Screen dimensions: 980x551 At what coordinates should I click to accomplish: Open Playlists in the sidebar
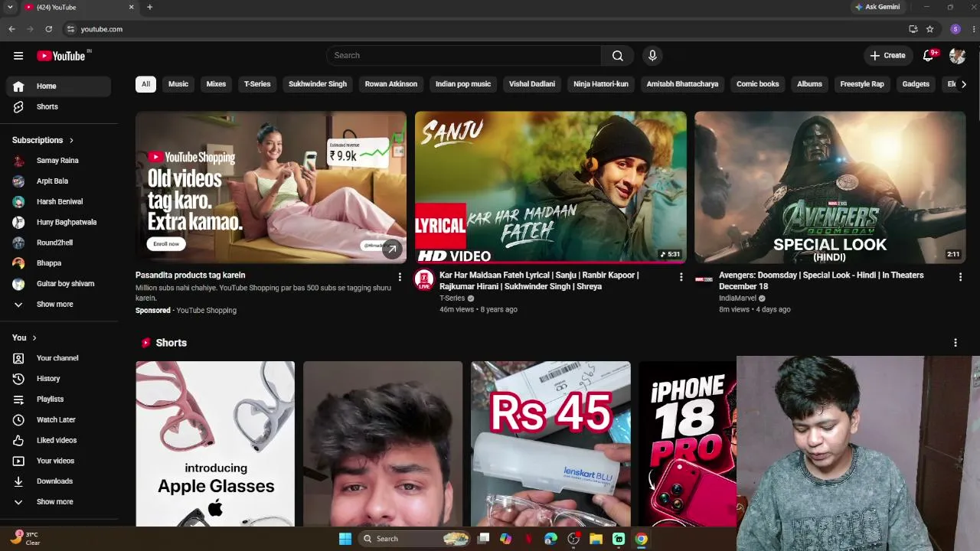point(58,399)
